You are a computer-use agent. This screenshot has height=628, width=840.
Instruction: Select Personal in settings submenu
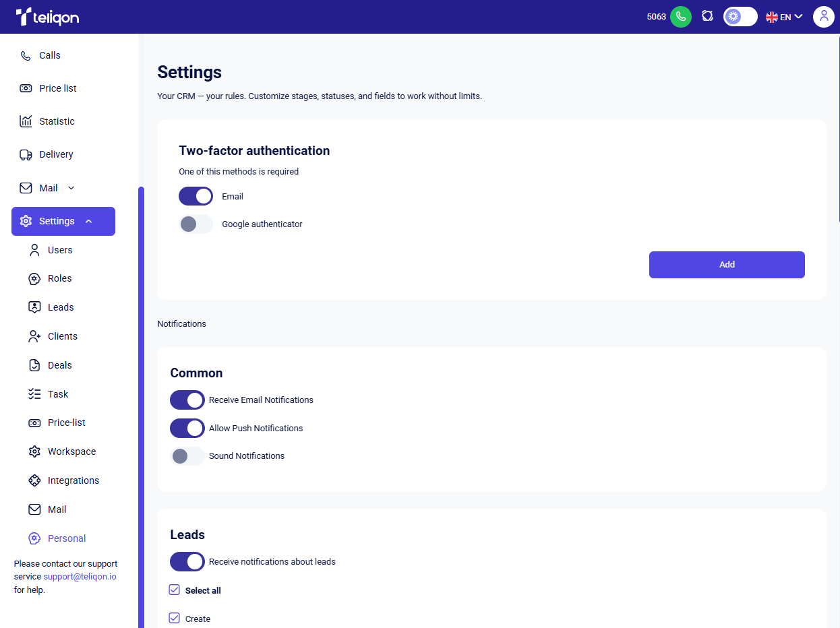[x=66, y=538]
